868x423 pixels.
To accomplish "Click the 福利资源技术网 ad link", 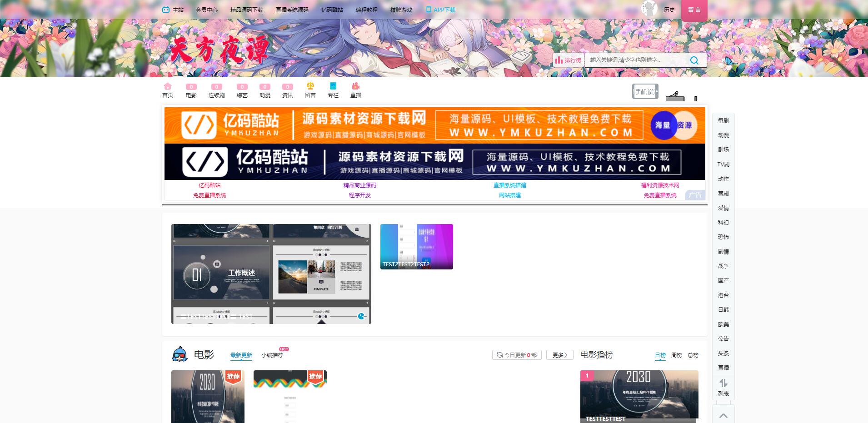I will point(660,185).
